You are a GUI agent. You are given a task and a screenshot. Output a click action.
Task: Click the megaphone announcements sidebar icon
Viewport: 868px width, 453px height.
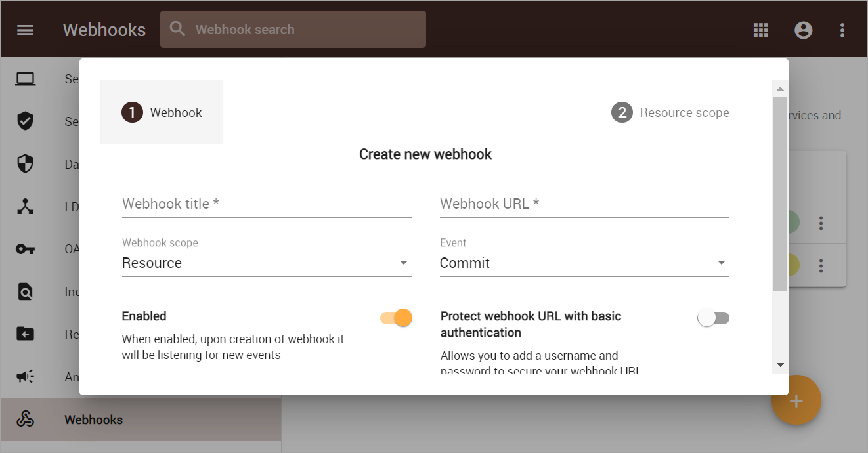click(x=25, y=377)
